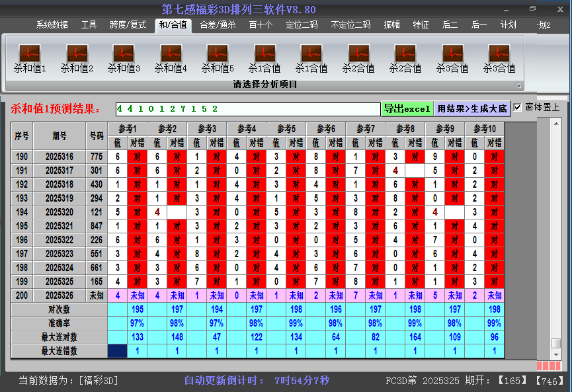Open the 工具 menu
Image resolution: width=572 pixels, height=392 pixels.
click(89, 24)
